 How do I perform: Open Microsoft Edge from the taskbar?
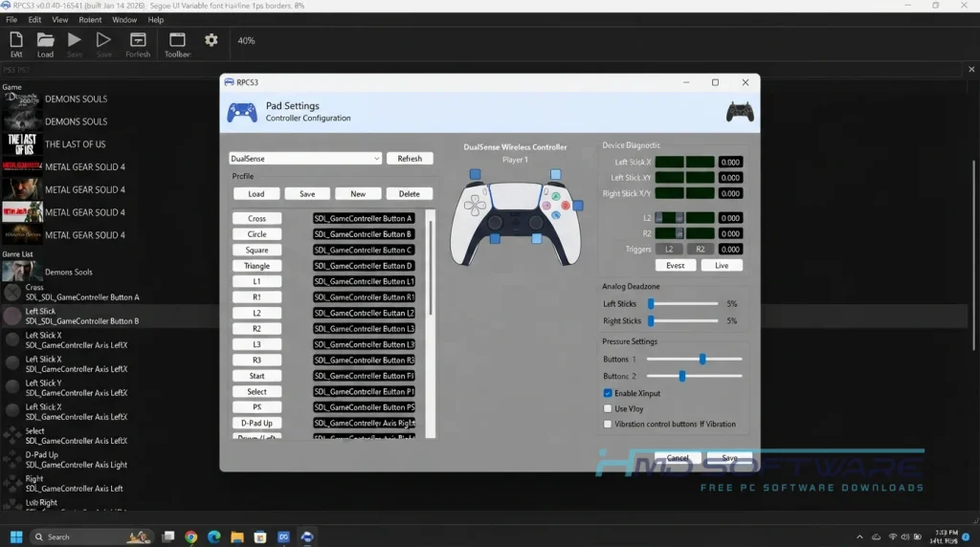[x=213, y=537]
